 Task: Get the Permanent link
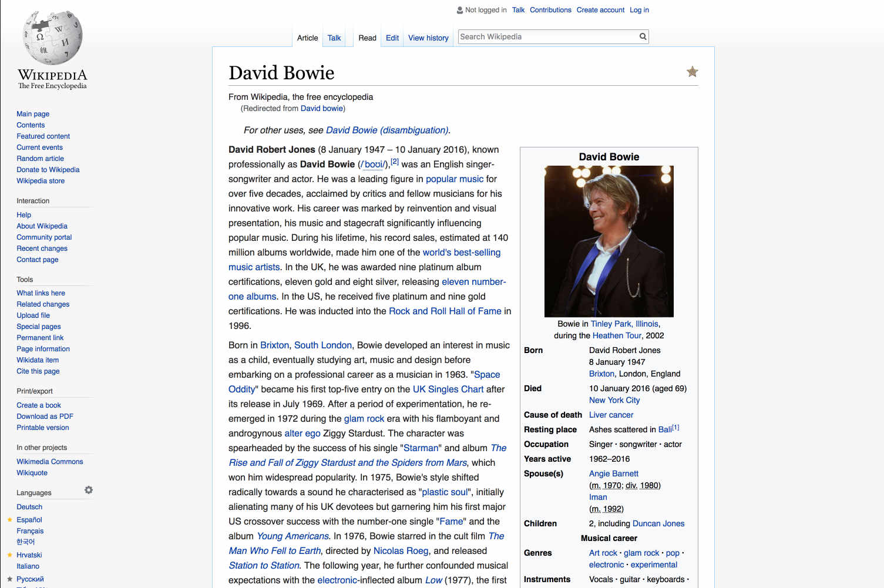click(x=40, y=338)
